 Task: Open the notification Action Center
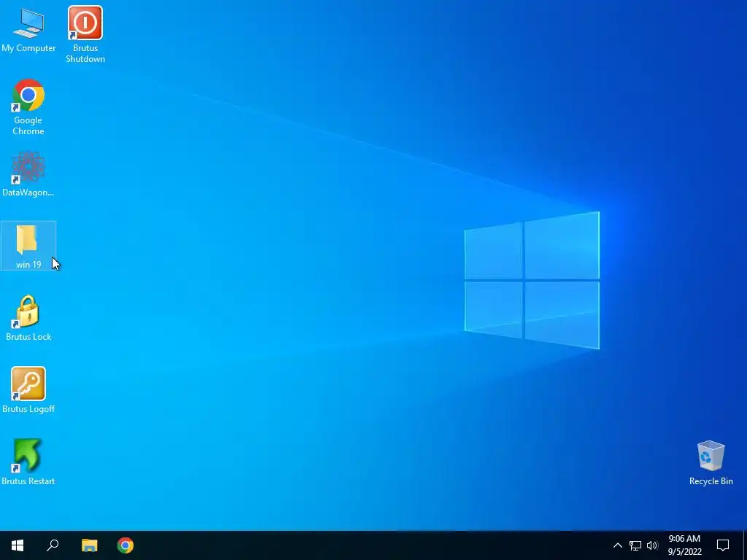[x=723, y=545]
